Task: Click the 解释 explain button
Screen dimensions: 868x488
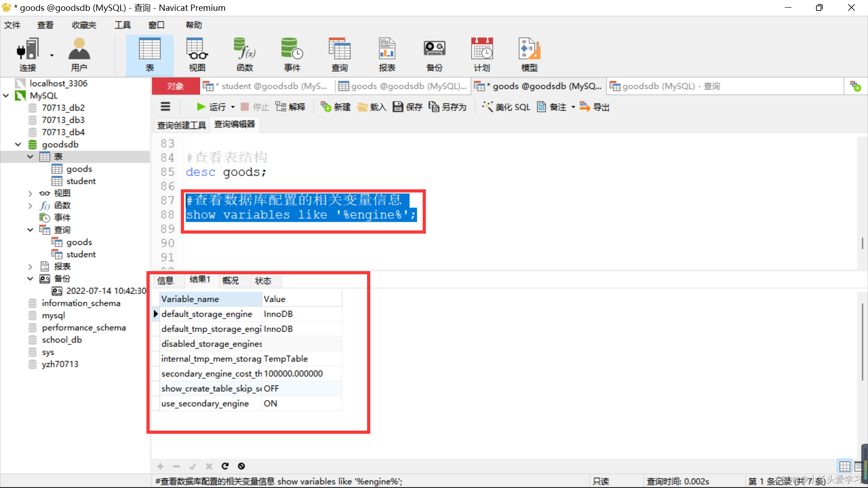Action: tap(290, 107)
